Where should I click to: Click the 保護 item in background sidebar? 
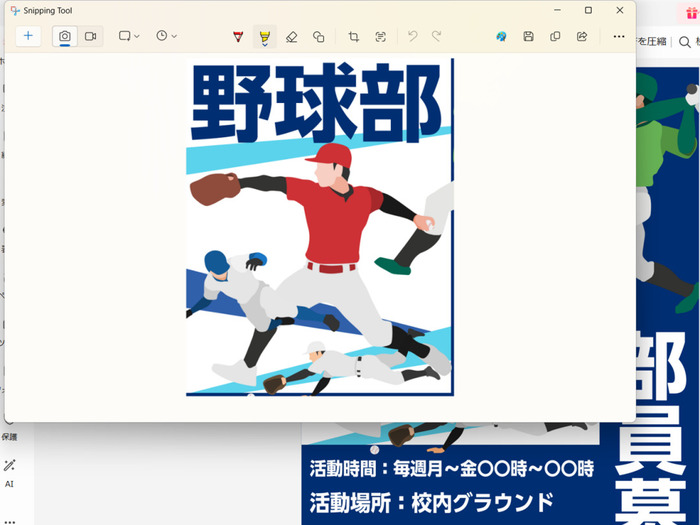click(9, 436)
